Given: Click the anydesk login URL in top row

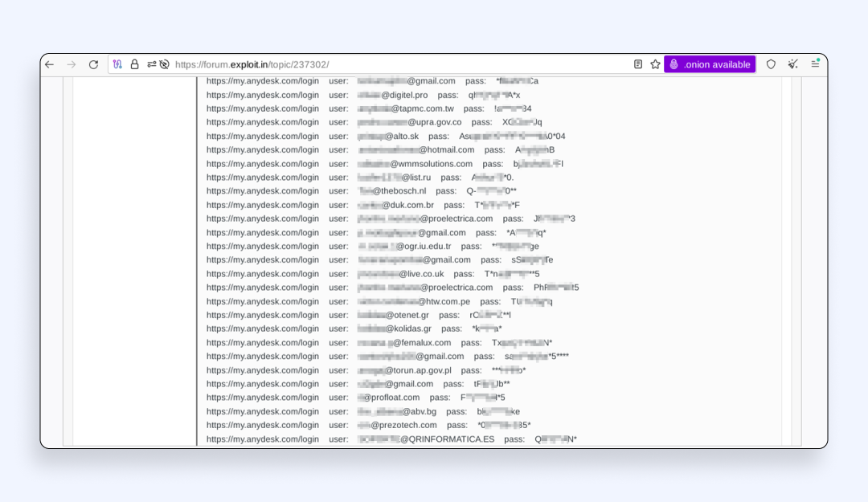Looking at the screenshot, I should [262, 81].
